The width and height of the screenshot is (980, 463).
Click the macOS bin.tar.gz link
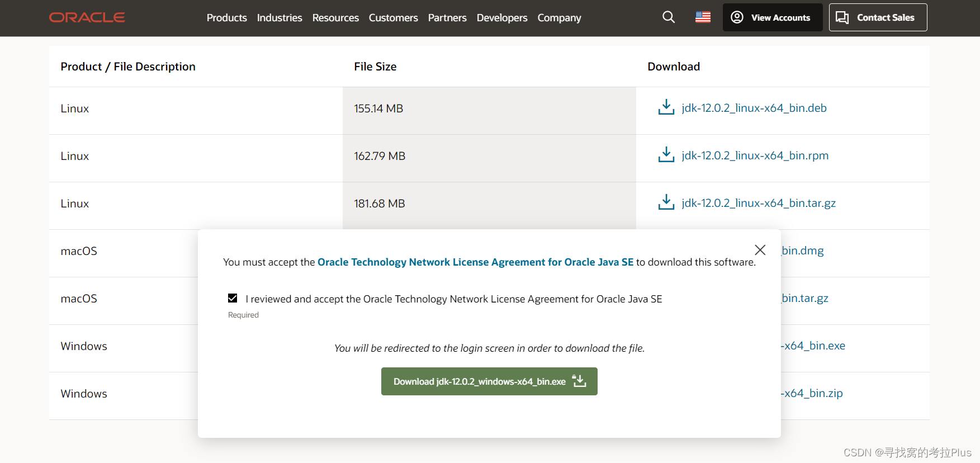click(805, 298)
